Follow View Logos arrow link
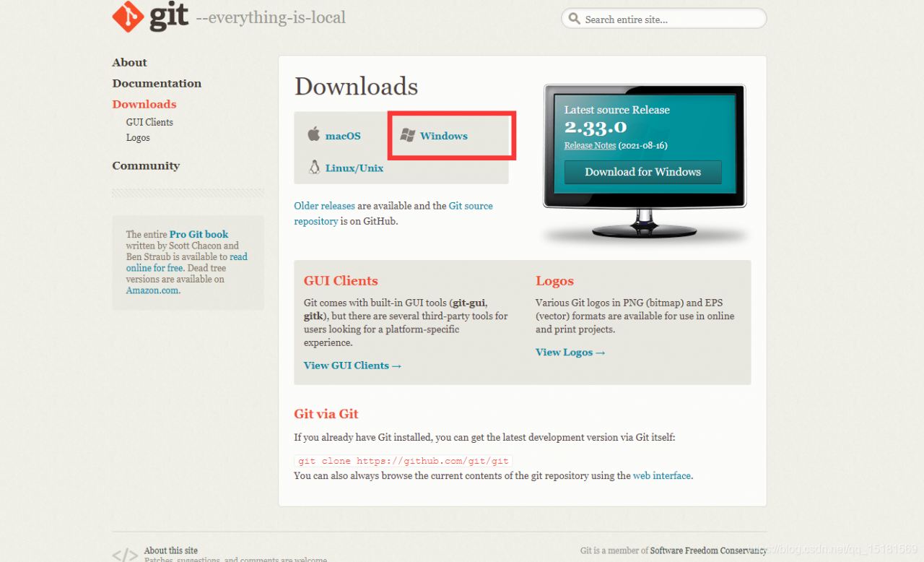 570,353
